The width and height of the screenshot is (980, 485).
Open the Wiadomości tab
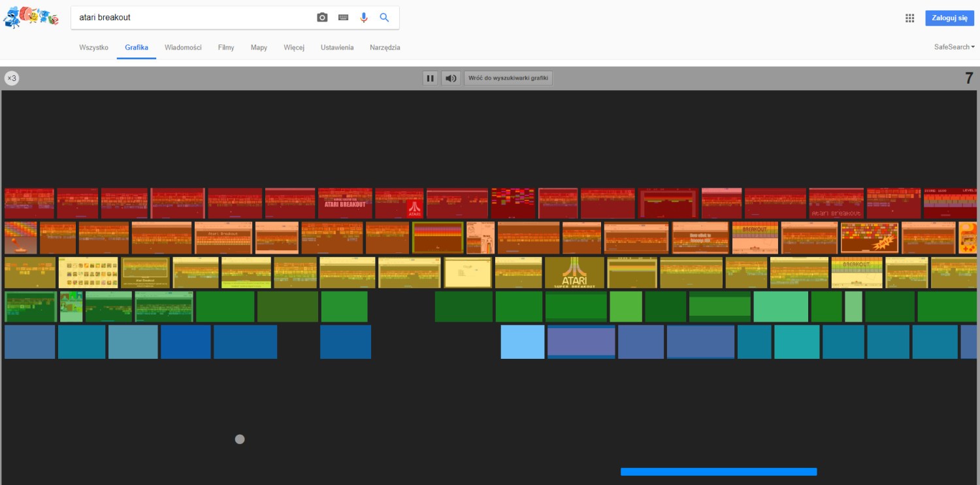tap(183, 48)
